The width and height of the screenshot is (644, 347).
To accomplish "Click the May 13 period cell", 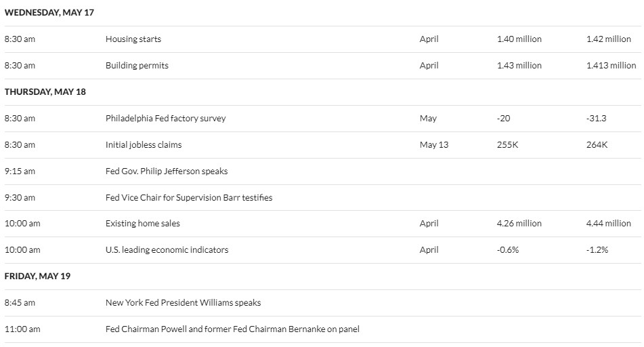I will coord(434,145).
